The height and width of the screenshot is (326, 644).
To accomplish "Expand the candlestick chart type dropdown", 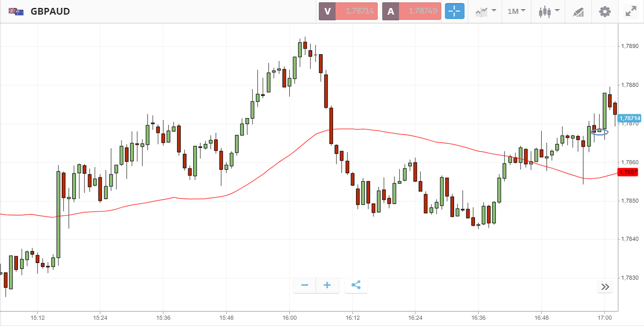I will [549, 11].
